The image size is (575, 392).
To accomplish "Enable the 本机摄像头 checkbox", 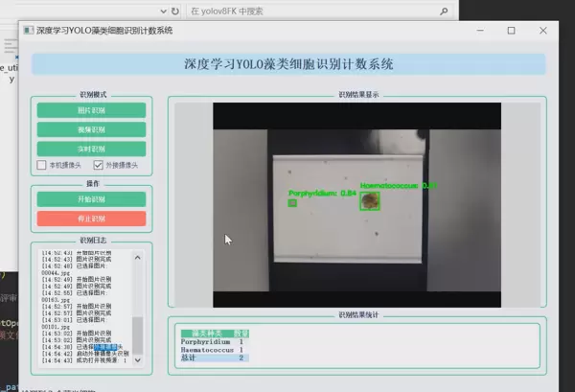I will click(x=41, y=166).
